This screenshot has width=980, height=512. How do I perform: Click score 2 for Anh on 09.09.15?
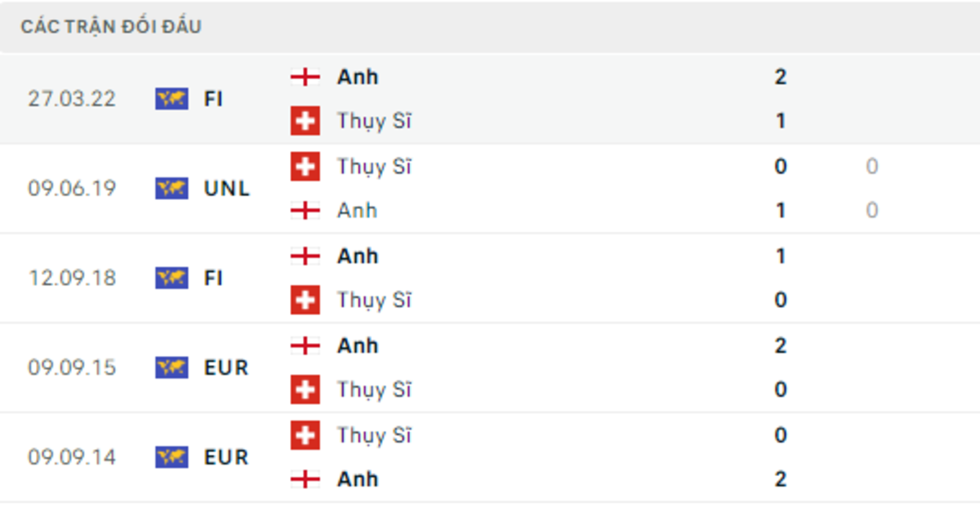pyautogui.click(x=780, y=345)
